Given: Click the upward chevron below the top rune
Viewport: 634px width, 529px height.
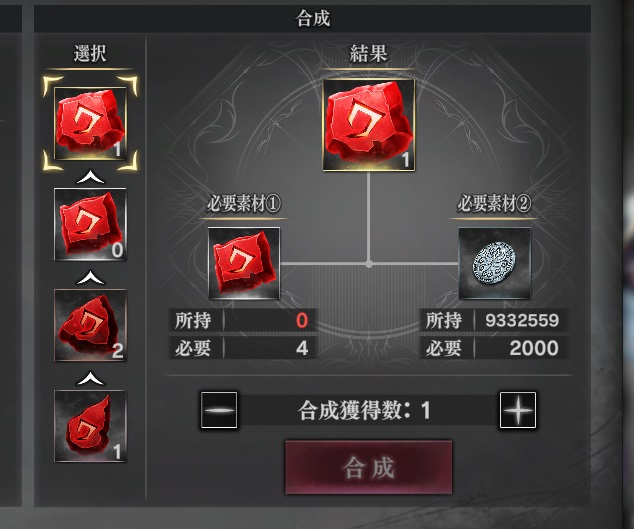Looking at the screenshot, I should click(x=90, y=176).
